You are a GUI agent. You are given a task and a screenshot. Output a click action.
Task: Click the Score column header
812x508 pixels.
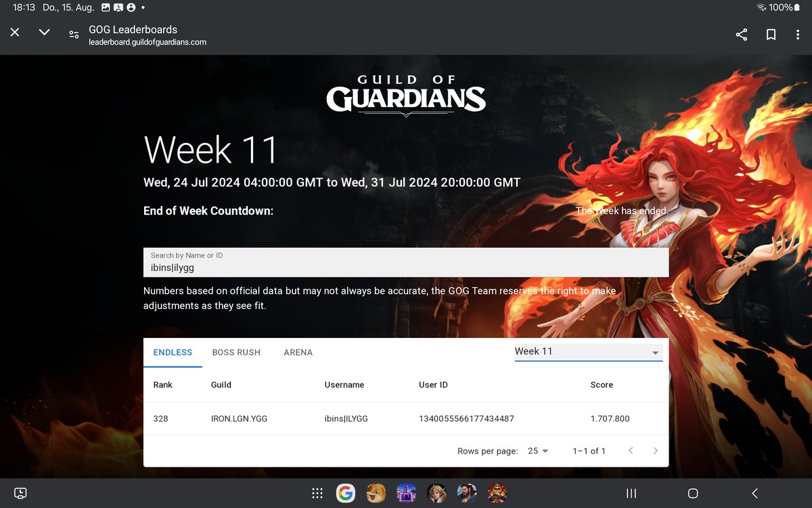pos(602,385)
